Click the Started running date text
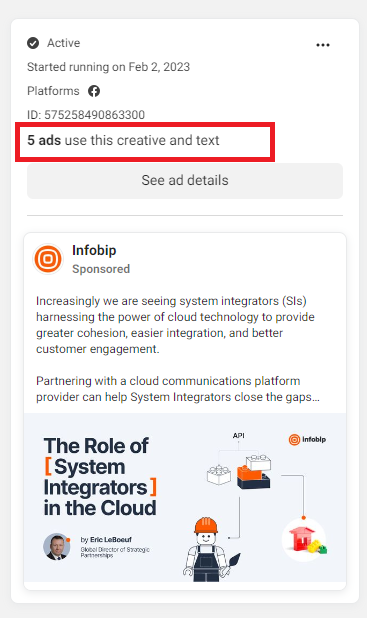Screen dimensions: 367x618 [108, 67]
